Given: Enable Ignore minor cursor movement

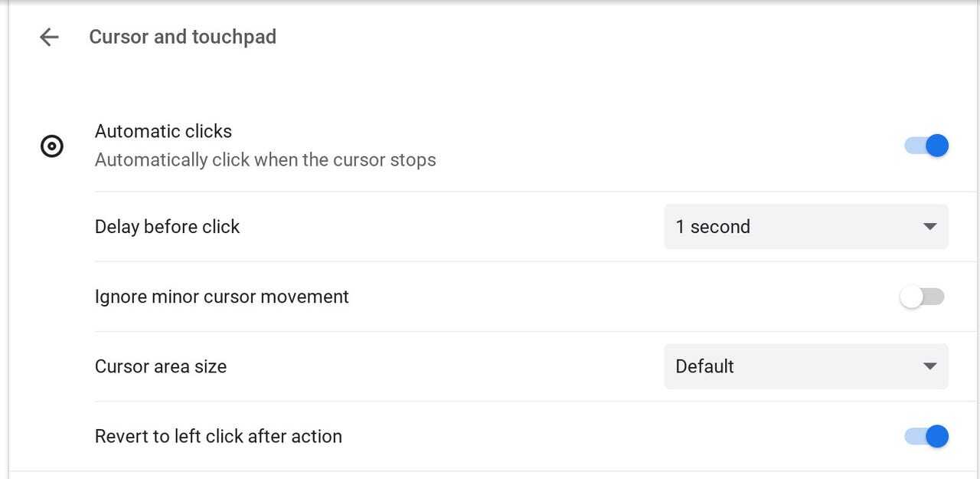Looking at the screenshot, I should point(922,297).
